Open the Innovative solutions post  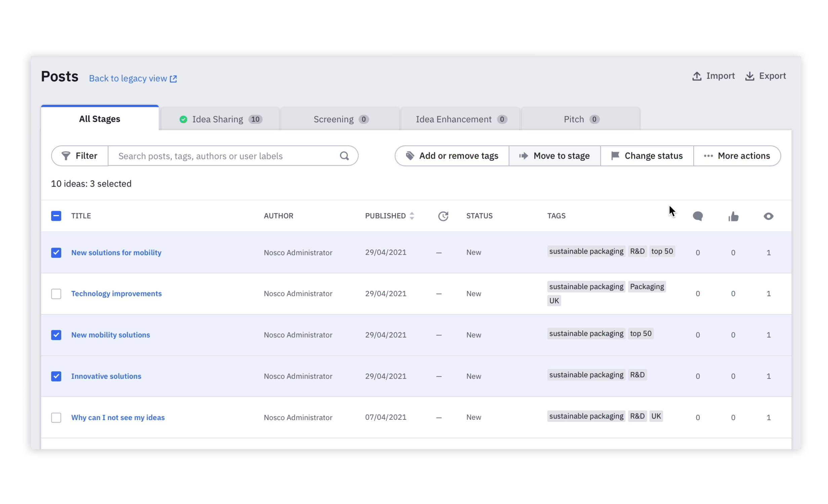click(106, 376)
